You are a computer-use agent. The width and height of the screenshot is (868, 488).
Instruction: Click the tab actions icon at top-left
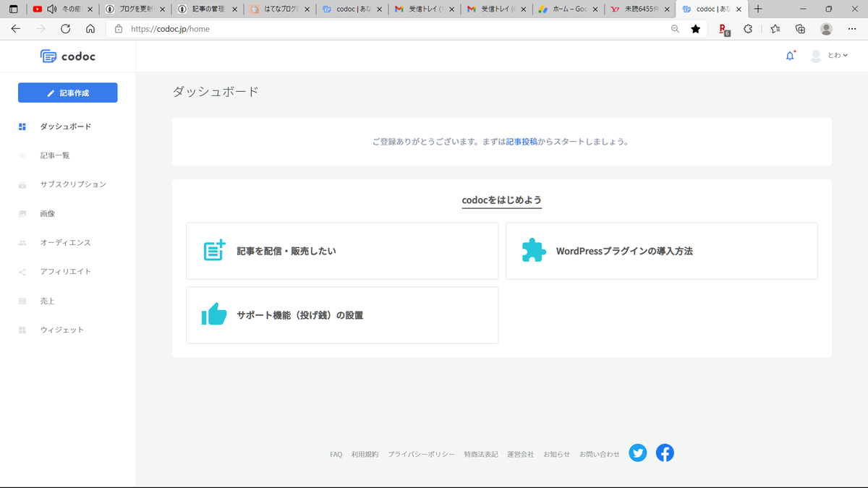click(x=13, y=9)
